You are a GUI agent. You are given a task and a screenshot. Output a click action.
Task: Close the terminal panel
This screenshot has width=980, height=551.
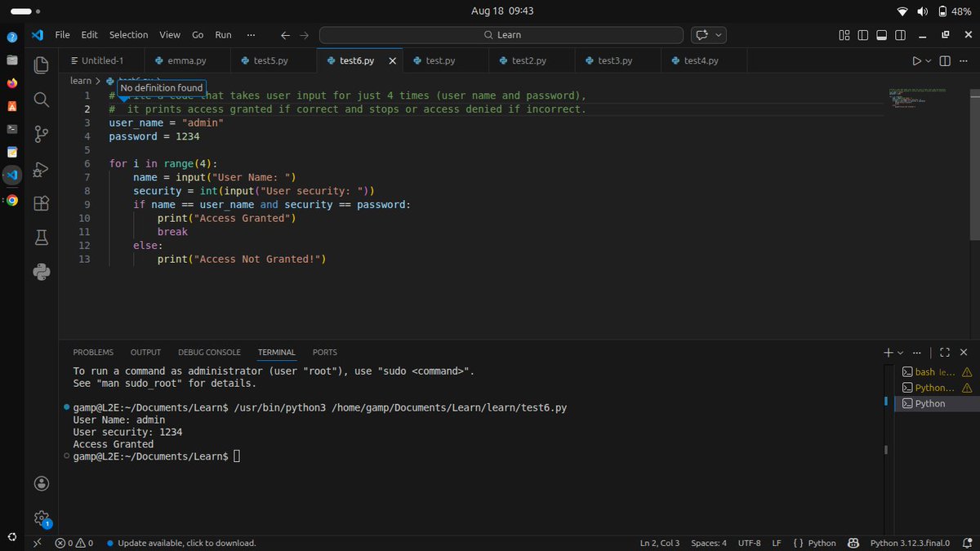[964, 353]
